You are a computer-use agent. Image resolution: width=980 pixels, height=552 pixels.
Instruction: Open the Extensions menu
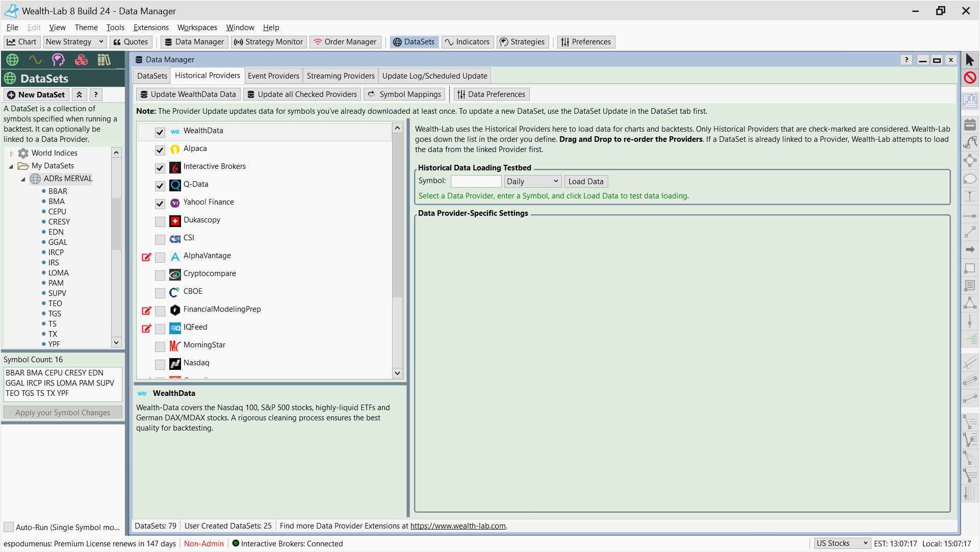[151, 28]
